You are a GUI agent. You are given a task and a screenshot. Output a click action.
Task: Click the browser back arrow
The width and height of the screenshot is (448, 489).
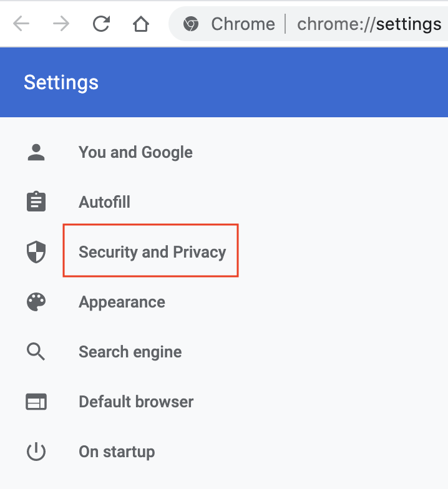(21, 24)
